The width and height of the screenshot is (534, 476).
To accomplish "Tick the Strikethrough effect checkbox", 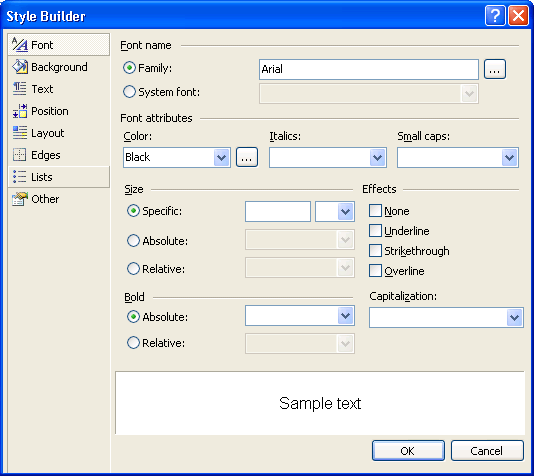I will point(375,251).
